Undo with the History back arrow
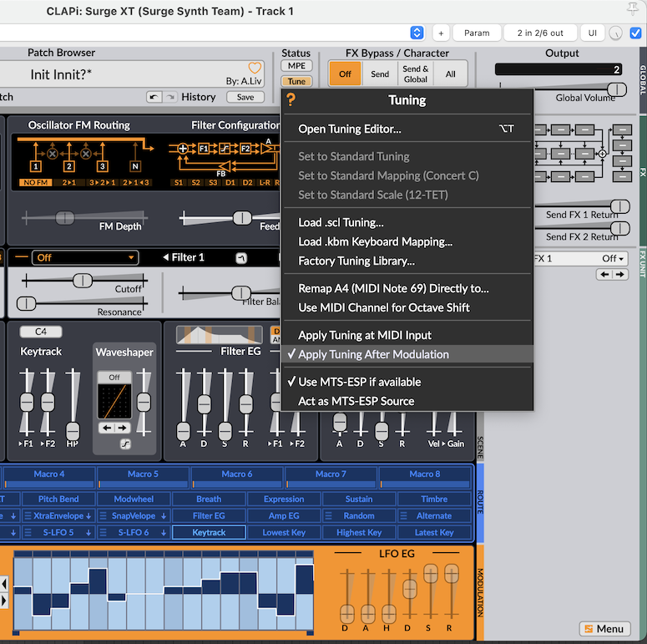Screen dimensions: 647x644 [154, 97]
